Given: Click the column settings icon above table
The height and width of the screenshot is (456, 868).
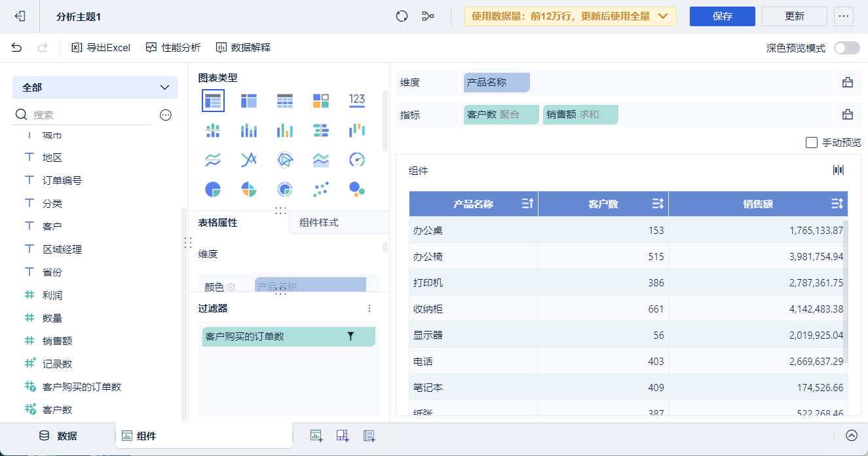Looking at the screenshot, I should (x=838, y=170).
